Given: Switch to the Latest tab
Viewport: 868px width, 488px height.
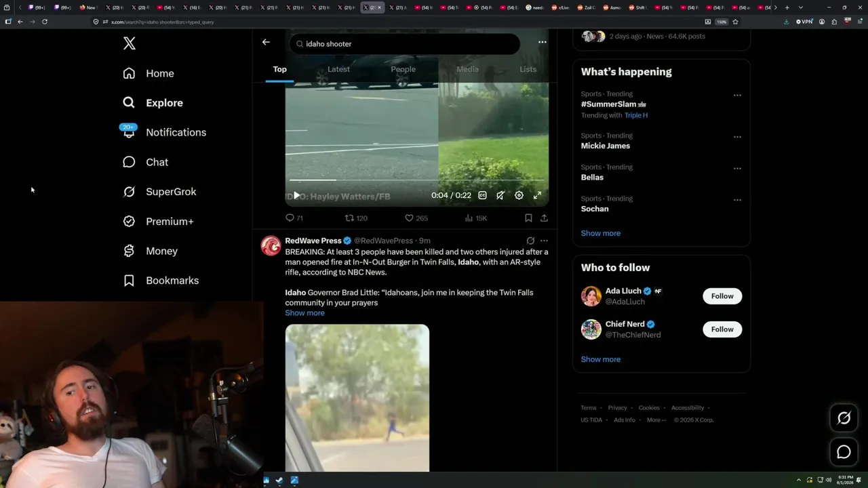Looking at the screenshot, I should (x=338, y=69).
